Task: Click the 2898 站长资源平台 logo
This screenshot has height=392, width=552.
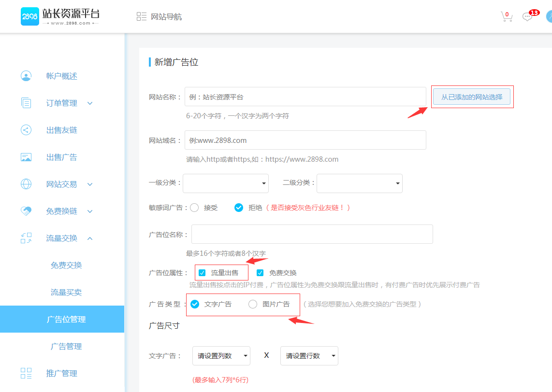Action: point(60,16)
